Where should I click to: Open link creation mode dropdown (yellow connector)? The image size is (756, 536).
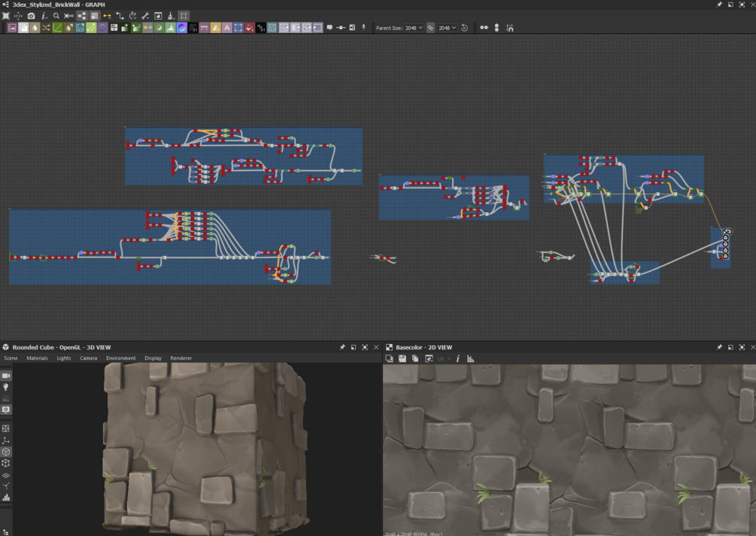click(x=107, y=16)
